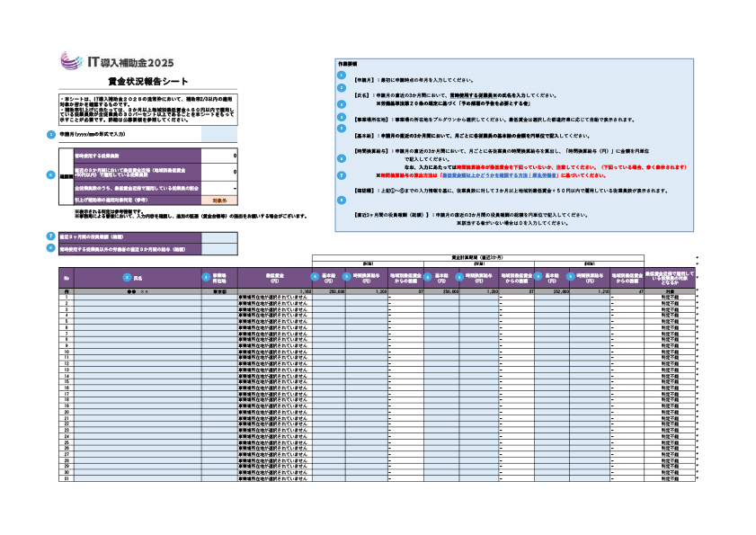Click the numbered badge beside 申請月 field

50,133
